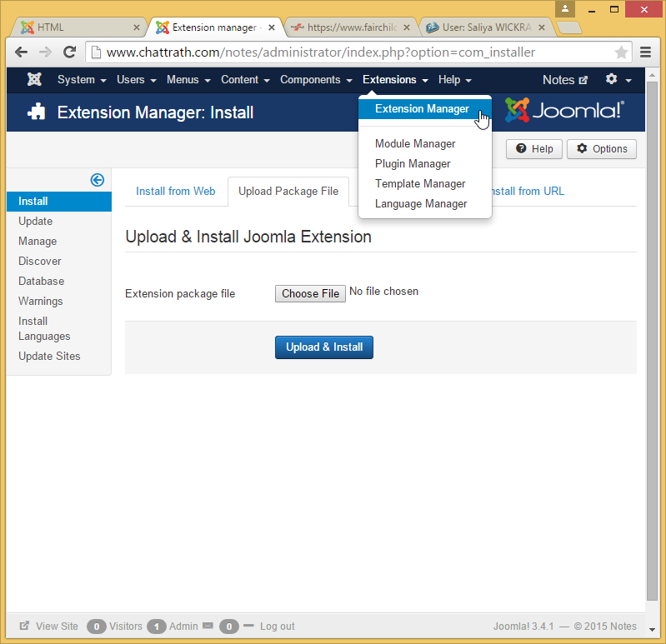Click Choose File to select a package

click(310, 293)
